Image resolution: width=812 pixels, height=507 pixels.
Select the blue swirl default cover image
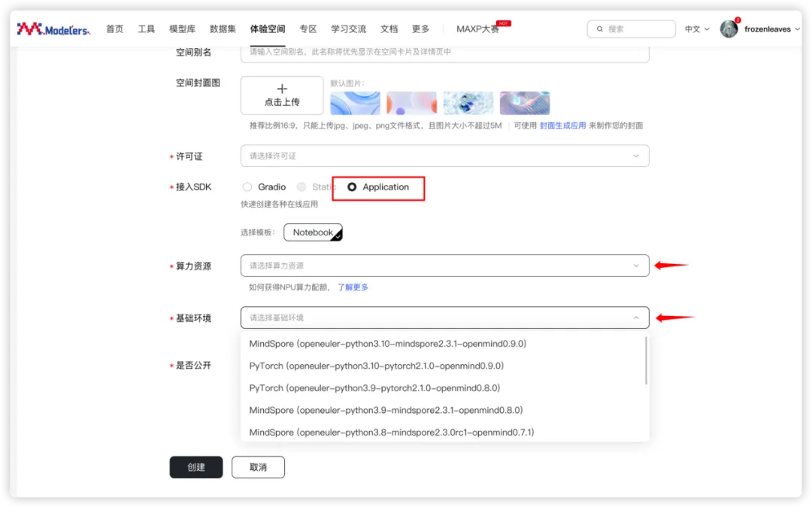(x=355, y=103)
